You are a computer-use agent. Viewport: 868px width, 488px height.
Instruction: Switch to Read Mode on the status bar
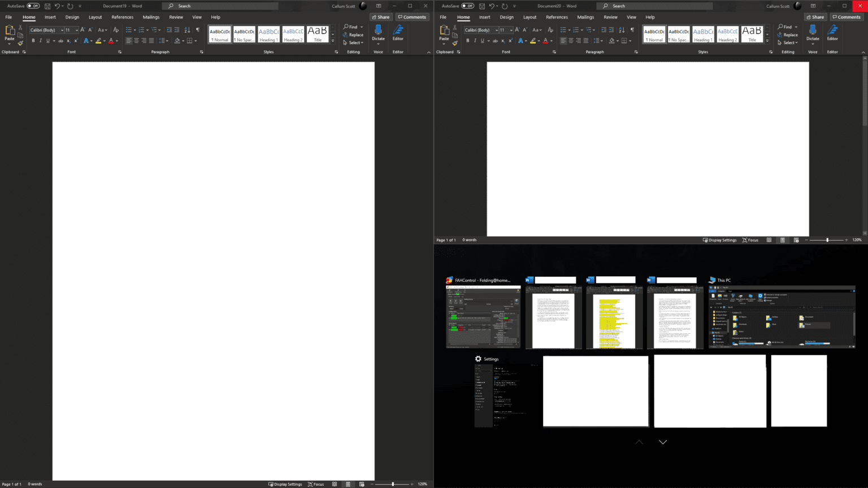[x=335, y=484]
